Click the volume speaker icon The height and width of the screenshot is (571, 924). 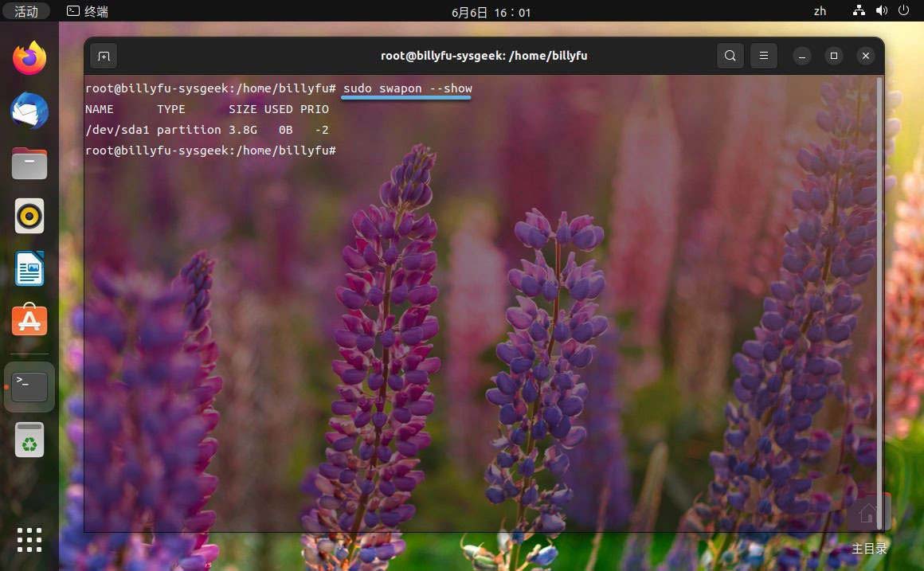coord(881,11)
